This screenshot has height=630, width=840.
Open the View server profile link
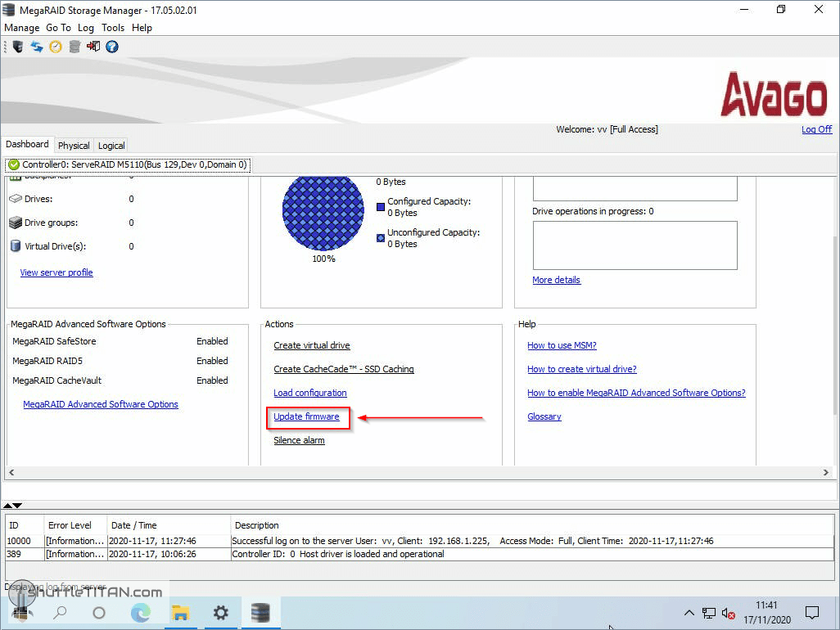pos(56,272)
